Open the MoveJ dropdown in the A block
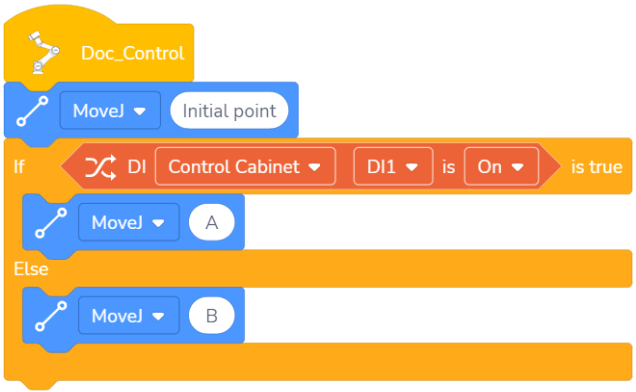 coord(129,222)
